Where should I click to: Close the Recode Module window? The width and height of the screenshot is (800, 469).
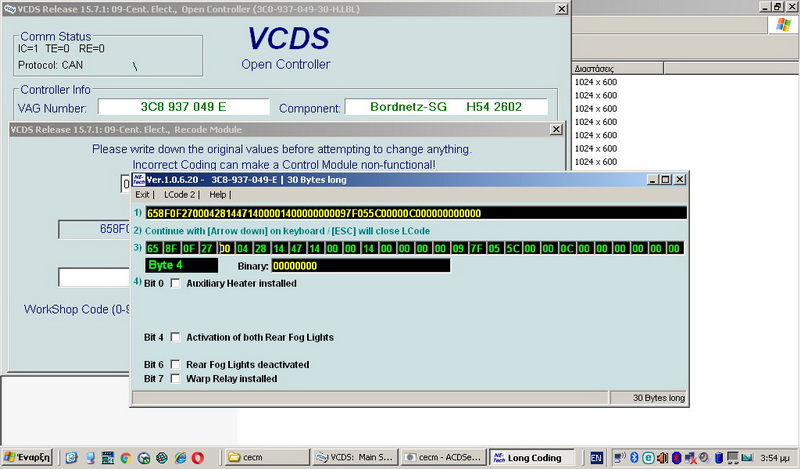[557, 130]
